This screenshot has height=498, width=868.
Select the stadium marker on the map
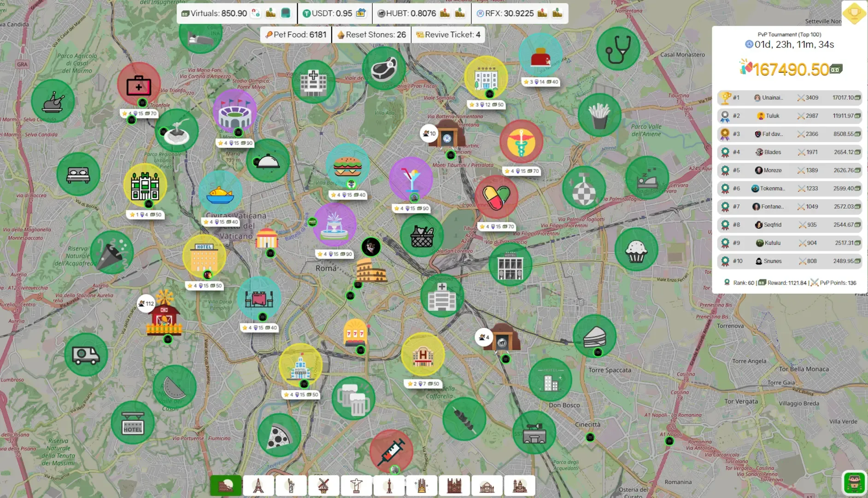(x=235, y=112)
